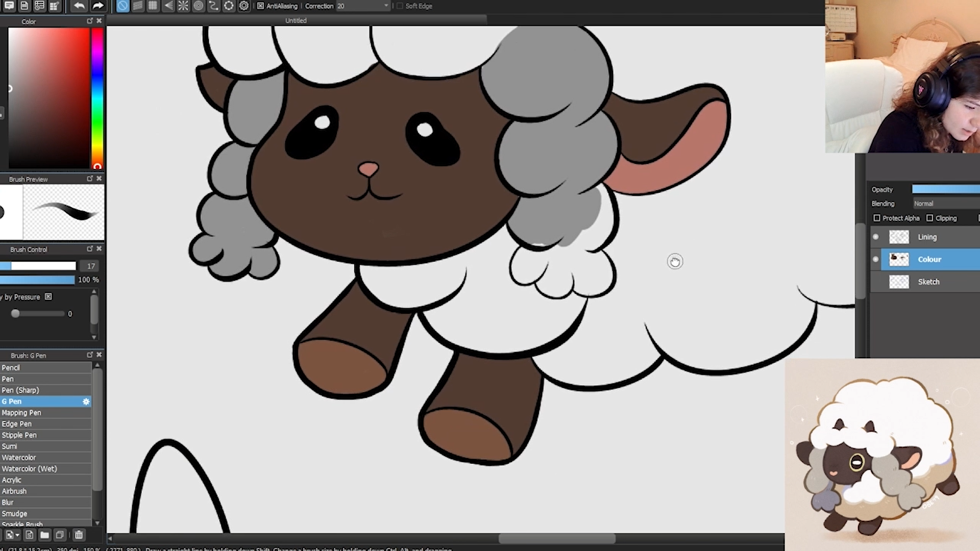This screenshot has height=551, width=980.
Task: Enable the parallel lines snap
Action: pos(138,6)
